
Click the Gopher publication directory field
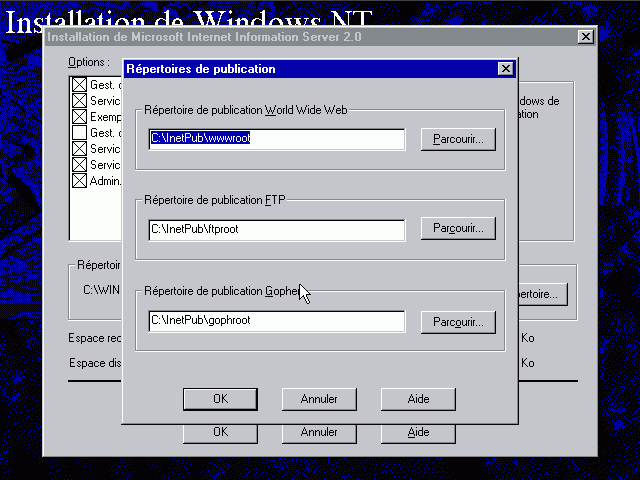coord(276,321)
